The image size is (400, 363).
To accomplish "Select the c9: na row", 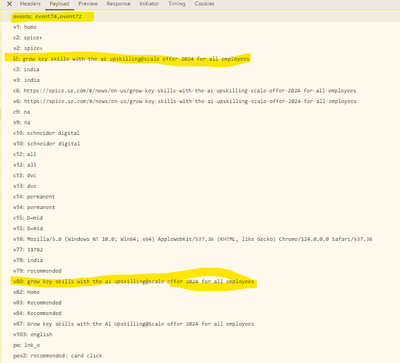I will 22,112.
